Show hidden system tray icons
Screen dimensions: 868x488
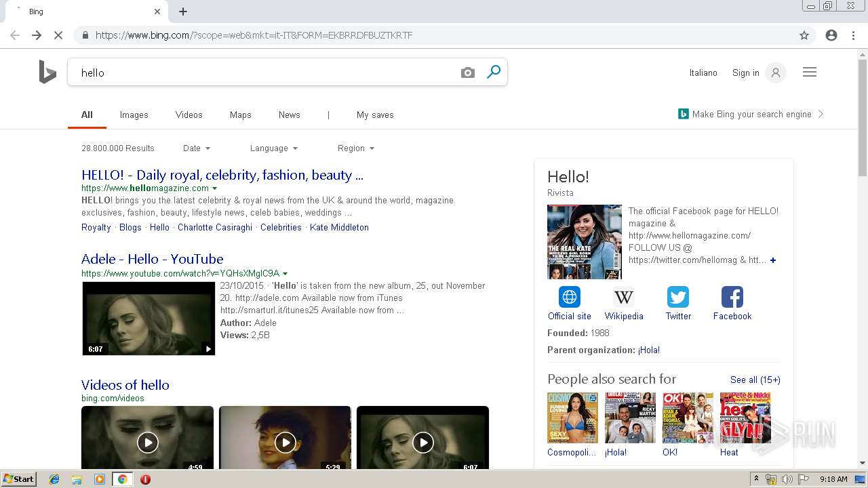click(756, 479)
